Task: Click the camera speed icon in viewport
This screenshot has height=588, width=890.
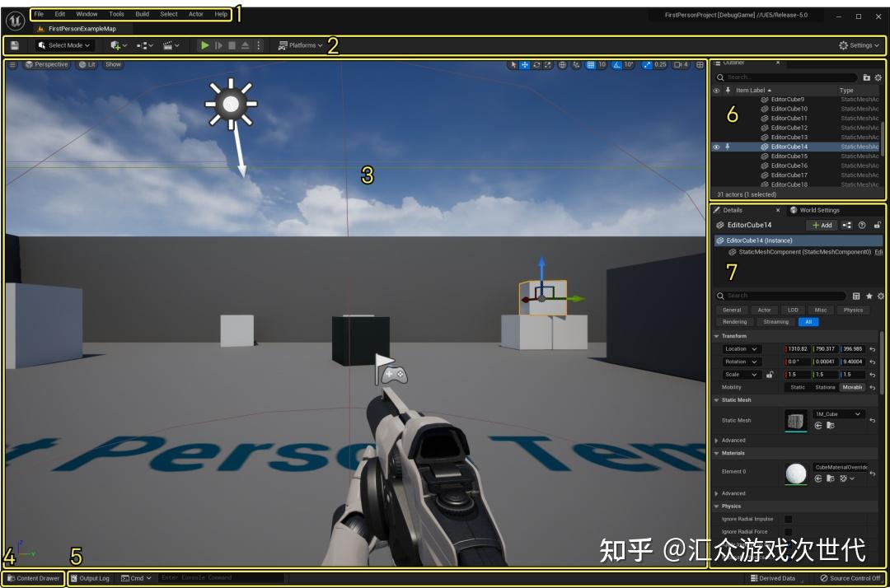Action: click(x=678, y=65)
